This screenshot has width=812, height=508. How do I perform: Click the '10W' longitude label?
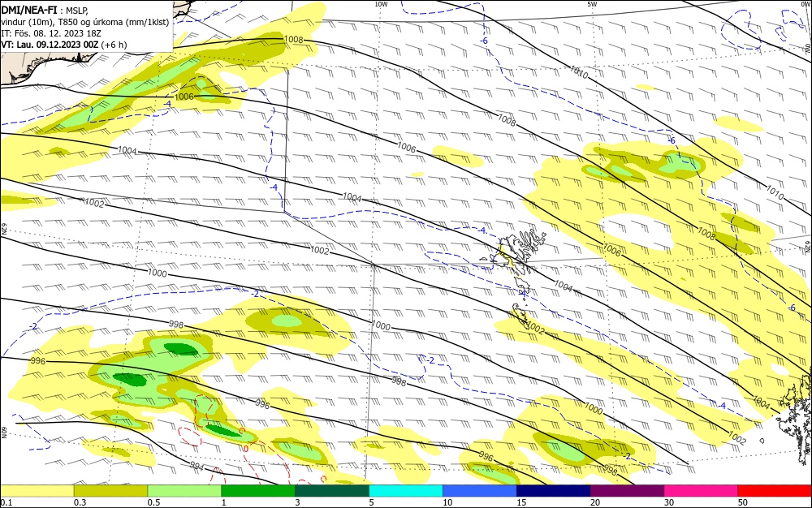coord(381,4)
